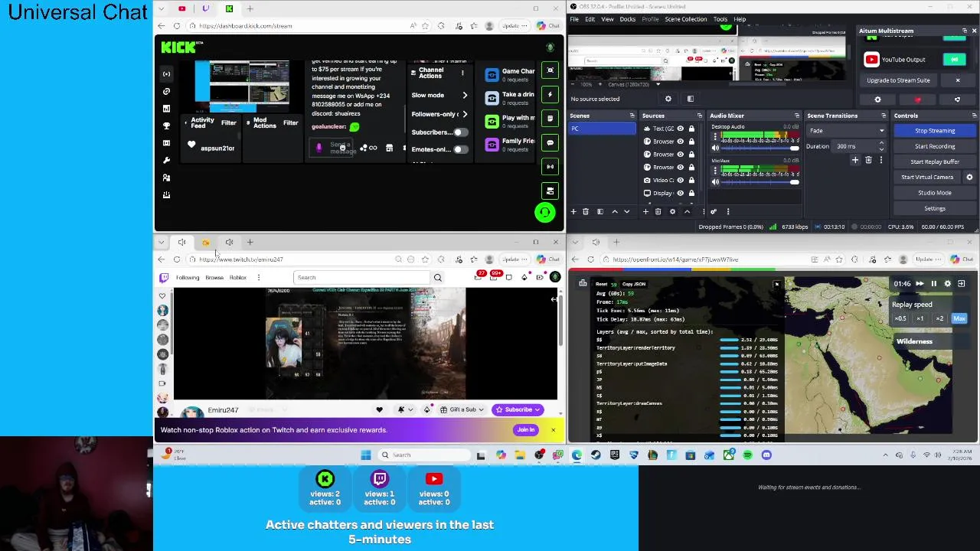This screenshot has height=551, width=980.
Task: Toggle lock on Text (GDI) source
Action: (691, 129)
